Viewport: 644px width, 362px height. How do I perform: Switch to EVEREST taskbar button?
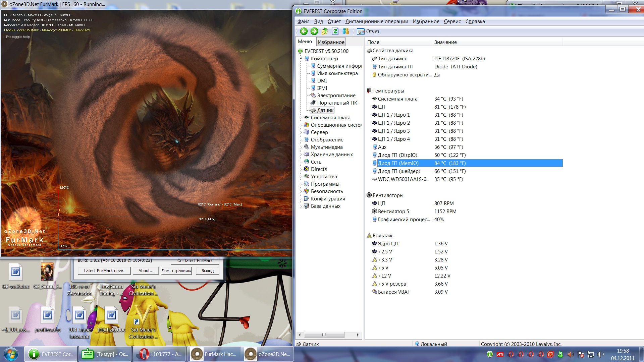click(51, 354)
